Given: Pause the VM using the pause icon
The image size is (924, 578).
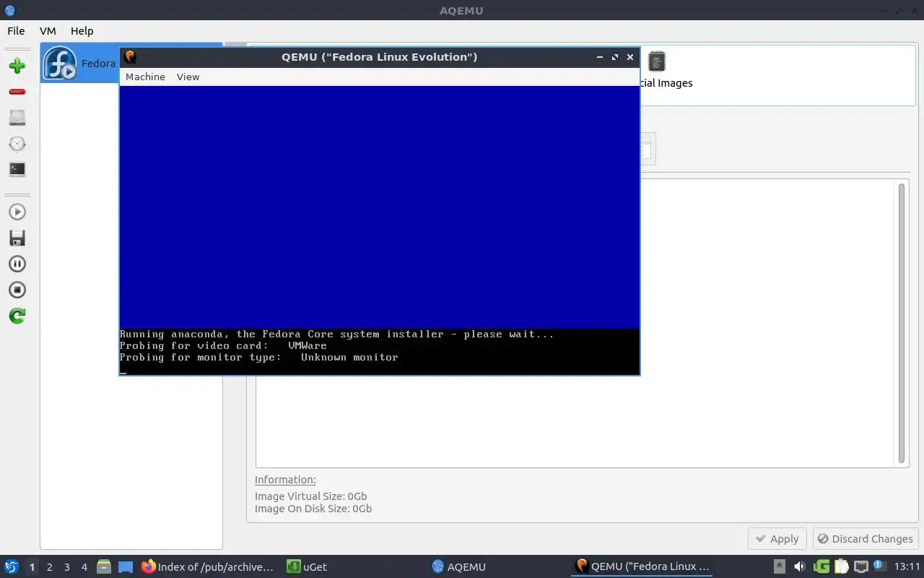Looking at the screenshot, I should coord(17,264).
